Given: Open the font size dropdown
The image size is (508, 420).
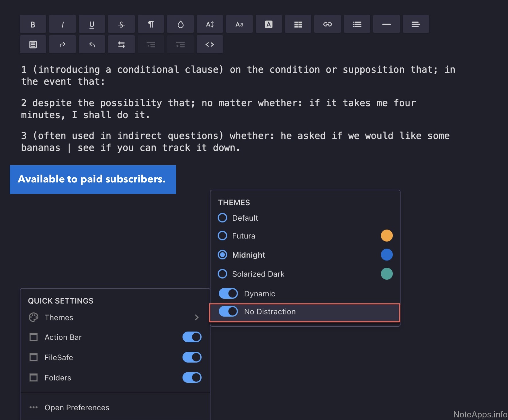Looking at the screenshot, I should click(210, 24).
